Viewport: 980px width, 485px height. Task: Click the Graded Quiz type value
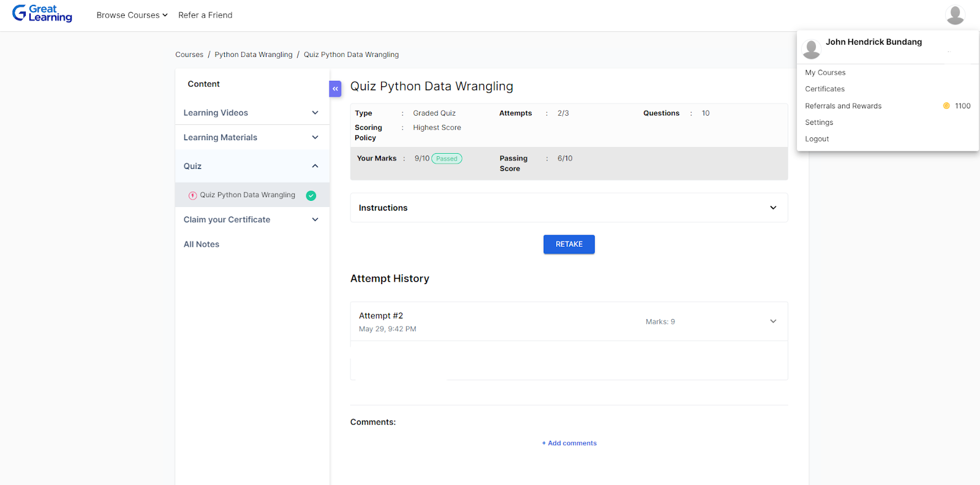(x=434, y=113)
